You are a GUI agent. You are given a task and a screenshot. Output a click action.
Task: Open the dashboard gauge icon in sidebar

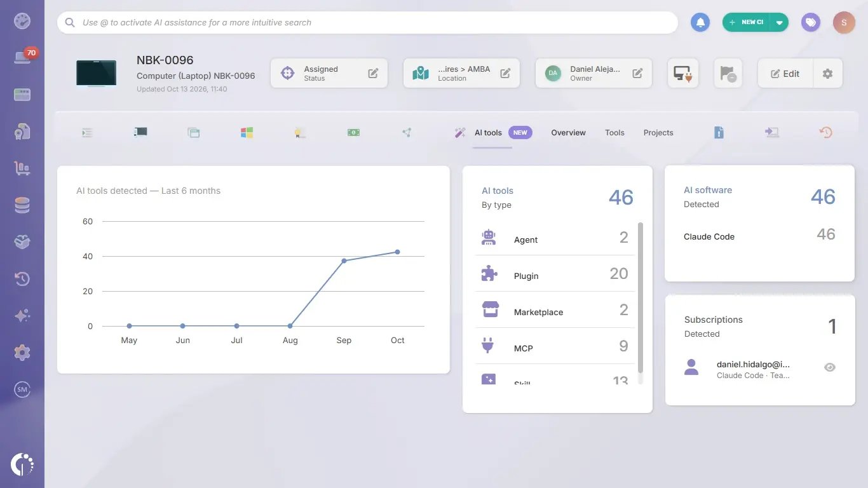click(x=22, y=21)
